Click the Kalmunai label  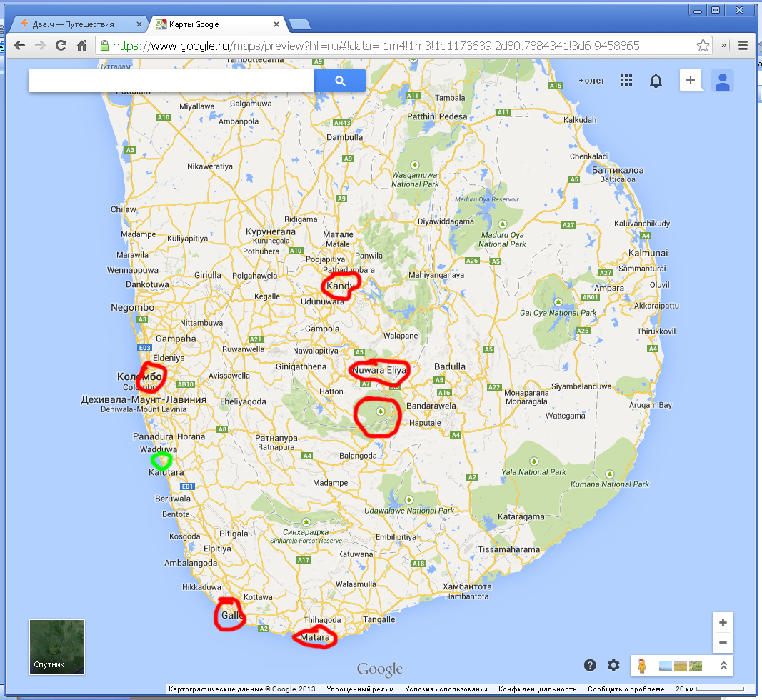click(x=648, y=253)
